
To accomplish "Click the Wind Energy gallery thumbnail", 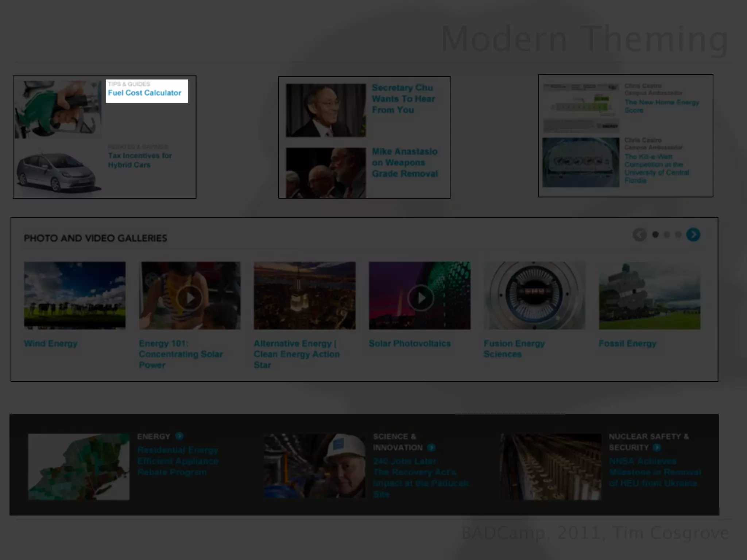I will (75, 295).
